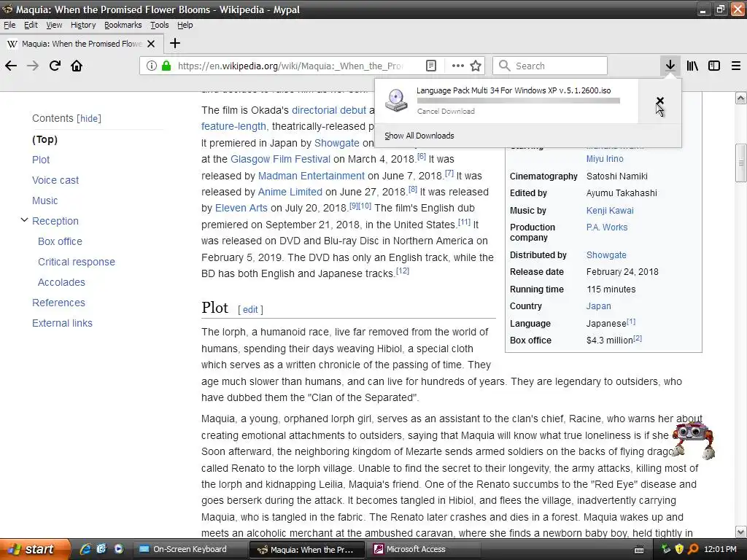The width and height of the screenshot is (747, 560).
Task: Open the hamburger application menu
Action: [x=736, y=66]
